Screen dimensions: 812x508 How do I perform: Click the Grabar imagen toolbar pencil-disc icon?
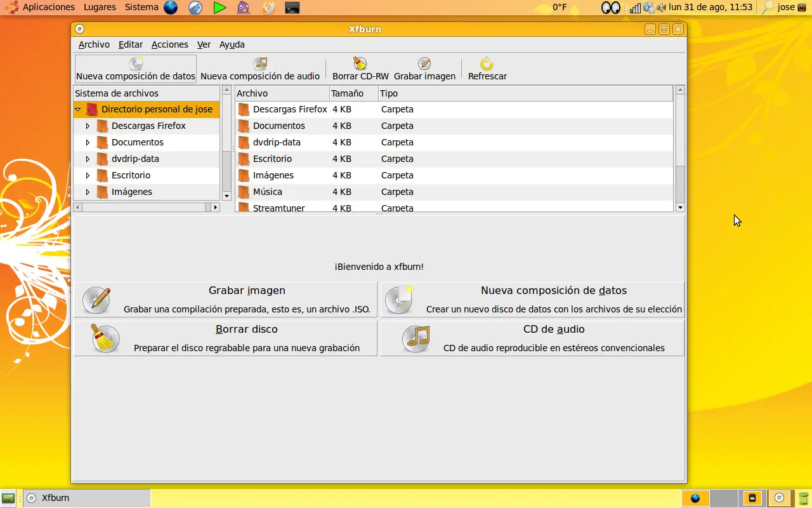(424, 63)
